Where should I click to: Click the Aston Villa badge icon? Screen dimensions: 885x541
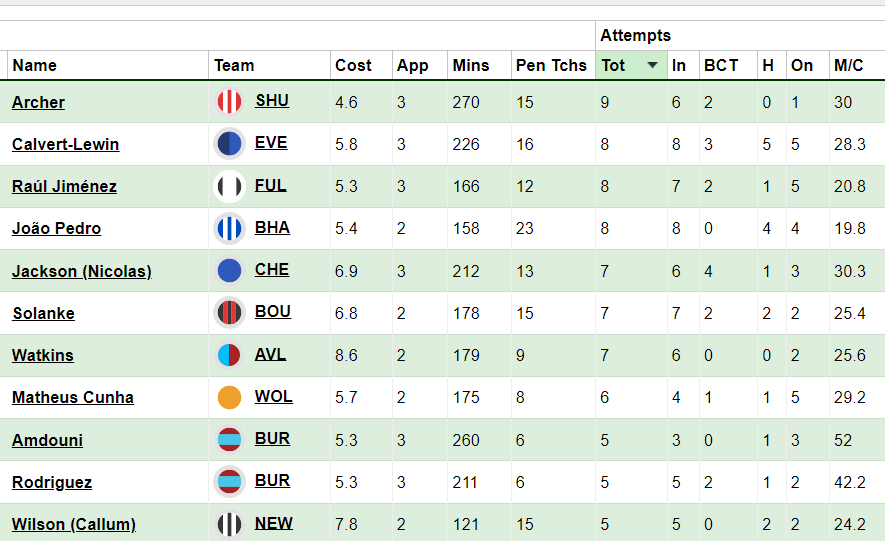[230, 355]
